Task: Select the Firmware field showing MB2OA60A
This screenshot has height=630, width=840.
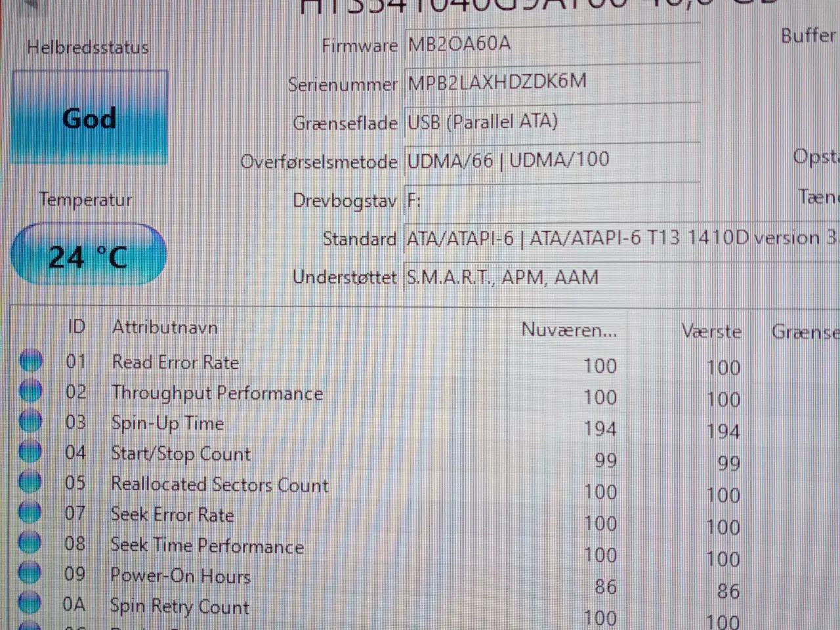Action: pyautogui.click(x=551, y=45)
